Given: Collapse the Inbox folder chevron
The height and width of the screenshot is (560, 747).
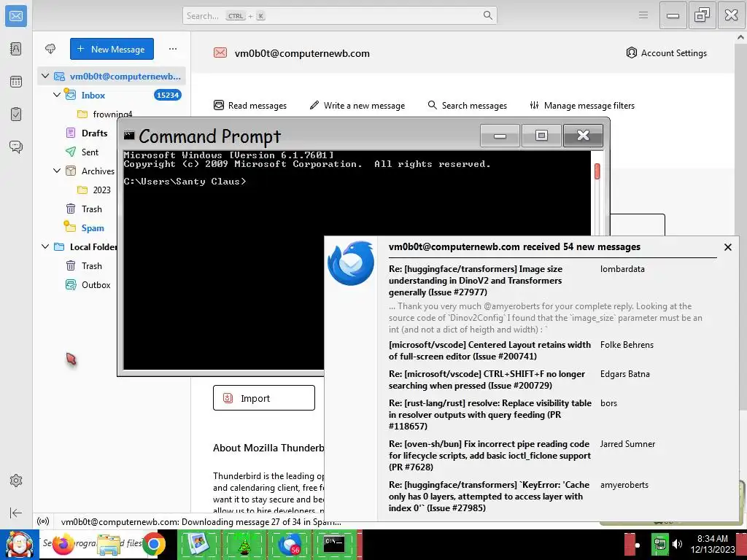Looking at the screenshot, I should (x=57, y=95).
